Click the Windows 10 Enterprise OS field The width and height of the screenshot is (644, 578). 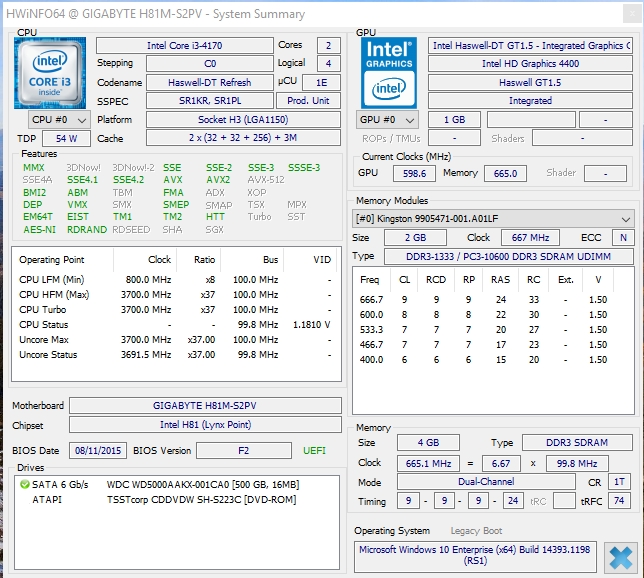474,556
